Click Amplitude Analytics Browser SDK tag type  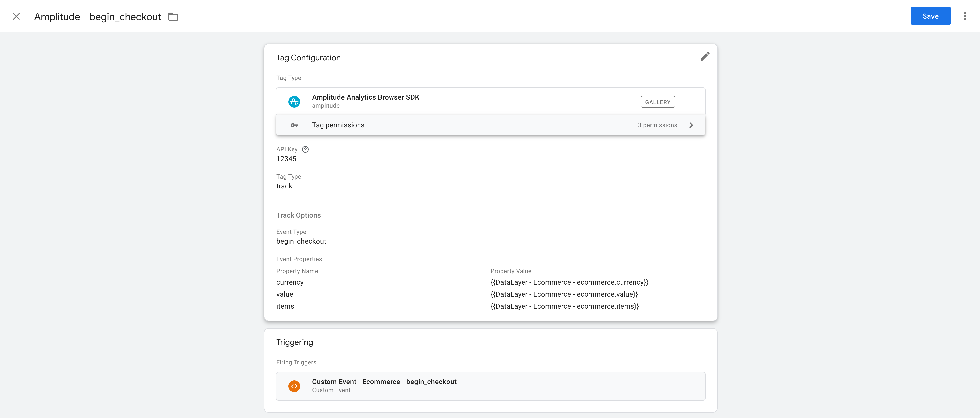click(x=365, y=98)
